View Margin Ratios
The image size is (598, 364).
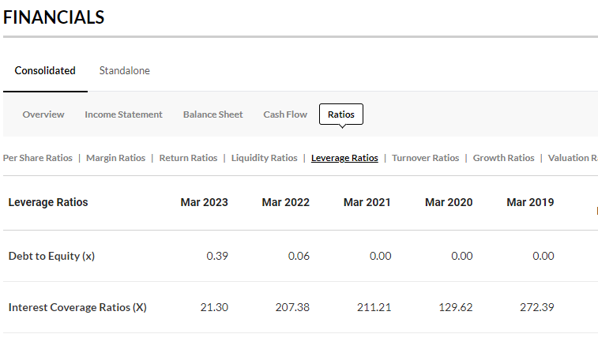[x=115, y=158]
